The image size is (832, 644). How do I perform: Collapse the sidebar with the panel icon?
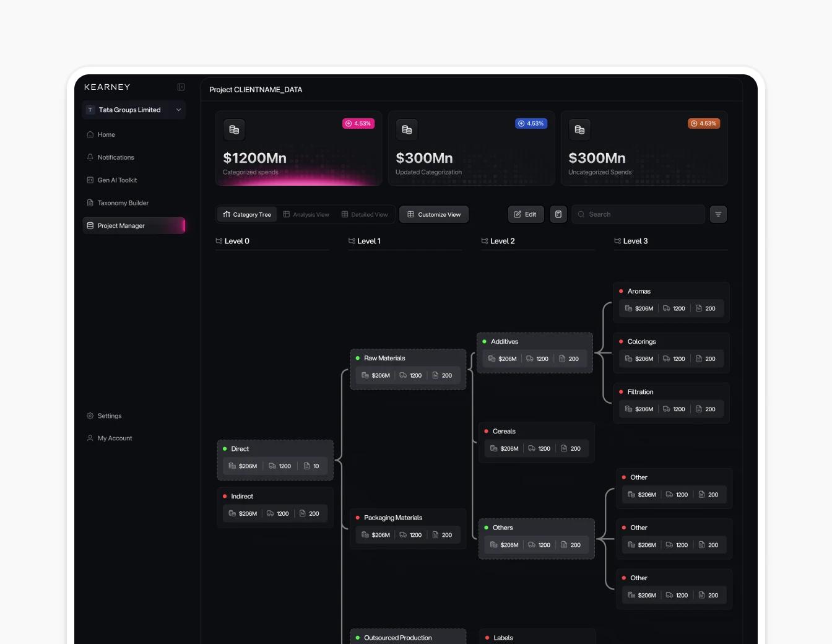pyautogui.click(x=180, y=87)
